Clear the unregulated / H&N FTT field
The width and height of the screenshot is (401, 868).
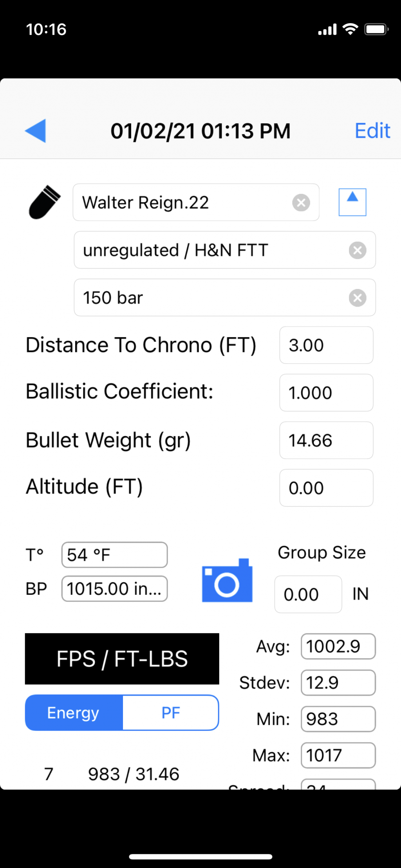click(x=358, y=250)
